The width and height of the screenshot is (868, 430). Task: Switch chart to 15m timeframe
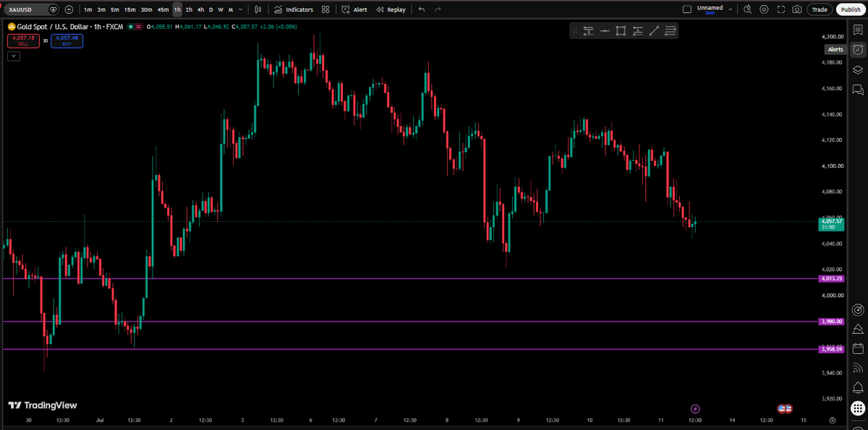[x=129, y=9]
